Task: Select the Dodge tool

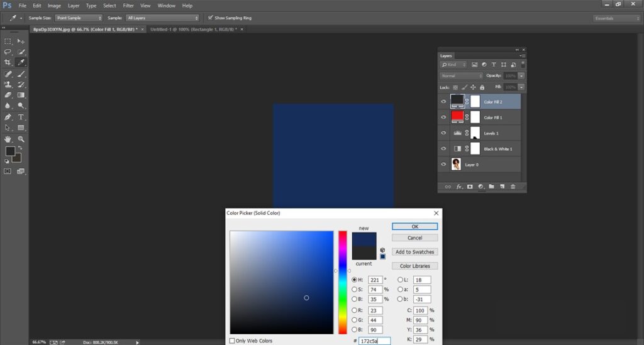Action: [21, 106]
